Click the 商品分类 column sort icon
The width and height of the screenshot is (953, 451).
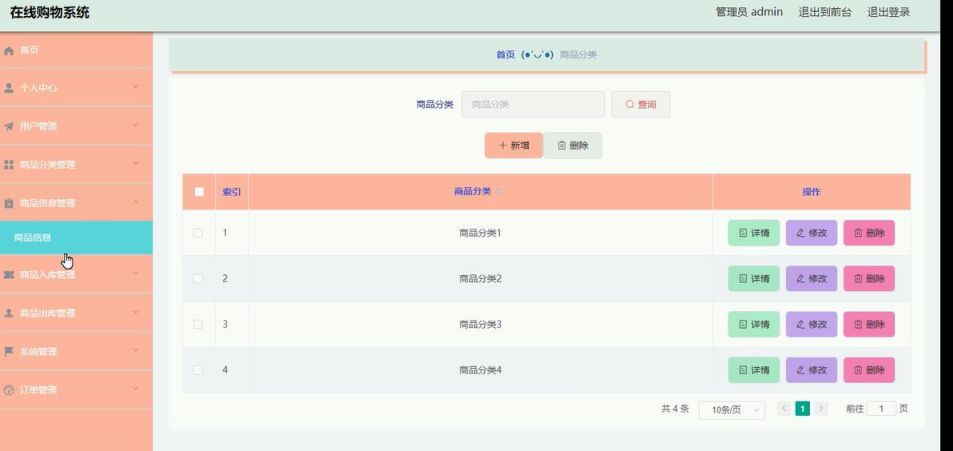click(x=499, y=192)
